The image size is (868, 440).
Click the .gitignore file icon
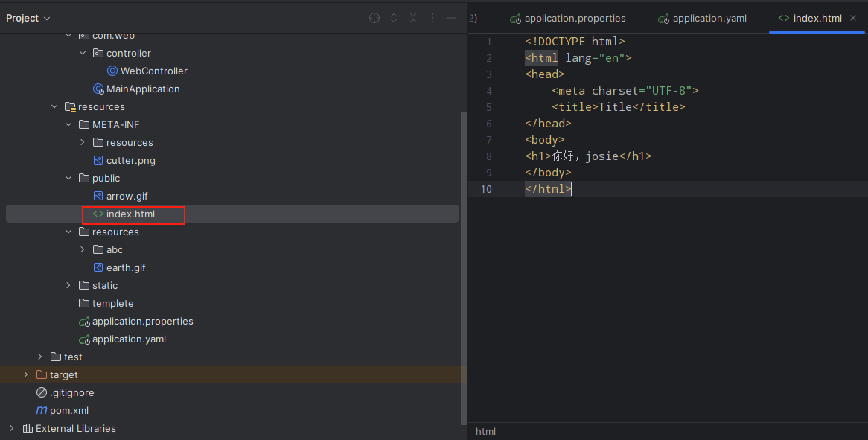coord(42,392)
